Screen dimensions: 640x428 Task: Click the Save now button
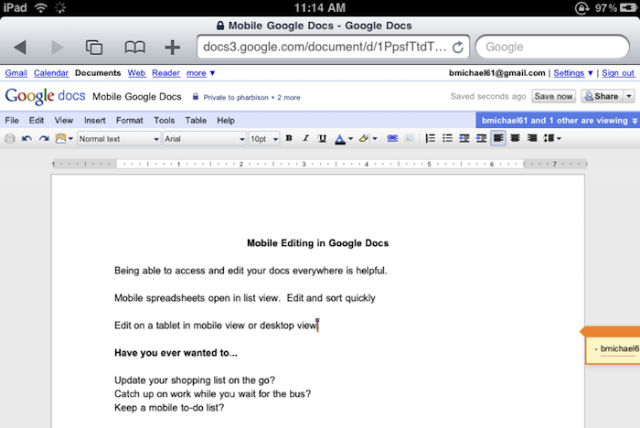coord(553,96)
